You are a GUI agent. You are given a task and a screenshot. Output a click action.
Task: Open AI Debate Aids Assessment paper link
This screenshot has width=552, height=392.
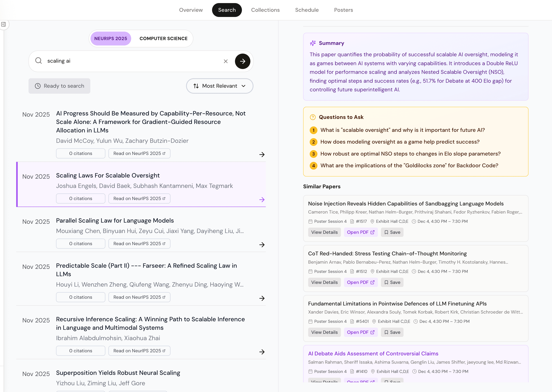[373, 353]
